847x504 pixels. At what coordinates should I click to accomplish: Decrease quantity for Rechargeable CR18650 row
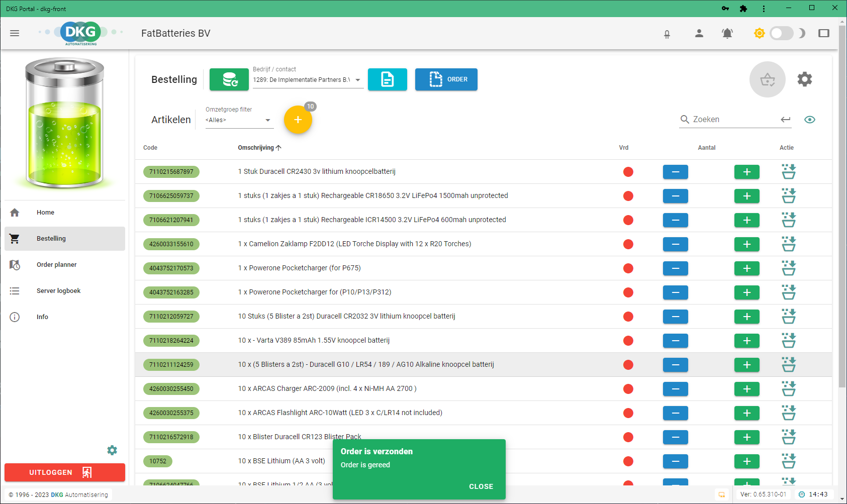[x=676, y=196]
